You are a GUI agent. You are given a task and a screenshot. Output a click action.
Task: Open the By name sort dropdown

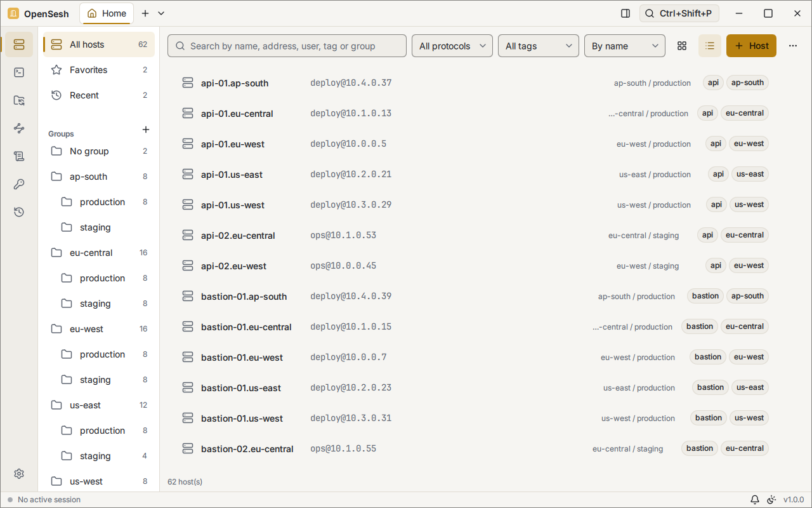625,46
